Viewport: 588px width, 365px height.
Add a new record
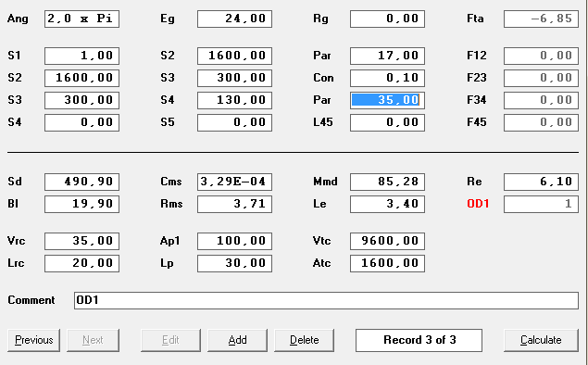(x=237, y=340)
